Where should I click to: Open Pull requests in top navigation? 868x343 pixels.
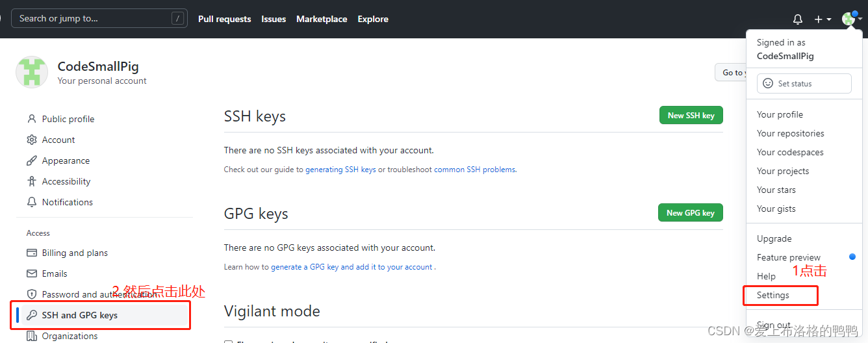click(224, 19)
